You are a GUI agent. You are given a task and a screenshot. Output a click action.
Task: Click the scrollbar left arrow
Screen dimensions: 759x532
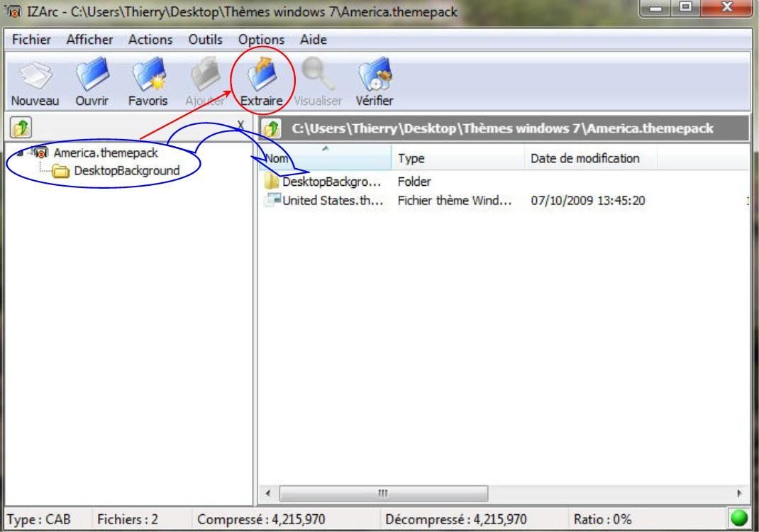tap(267, 494)
